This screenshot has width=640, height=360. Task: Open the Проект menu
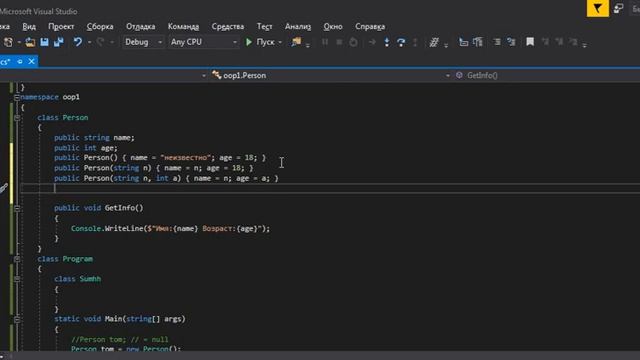point(61,27)
